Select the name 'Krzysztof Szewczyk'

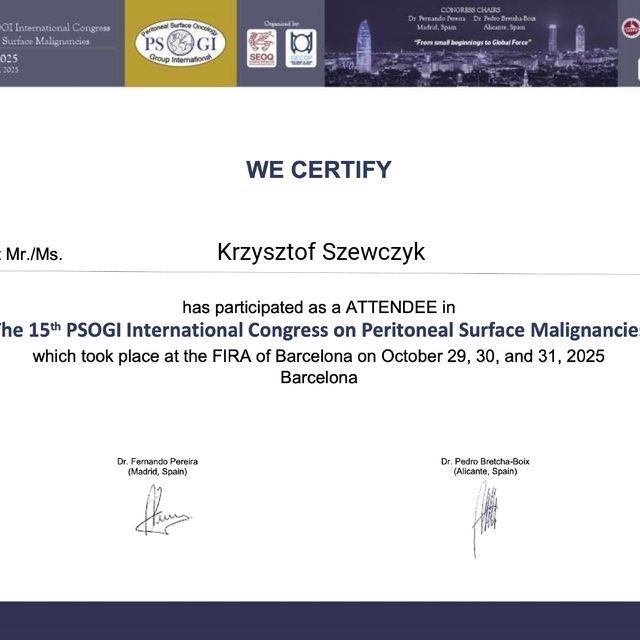click(x=321, y=252)
